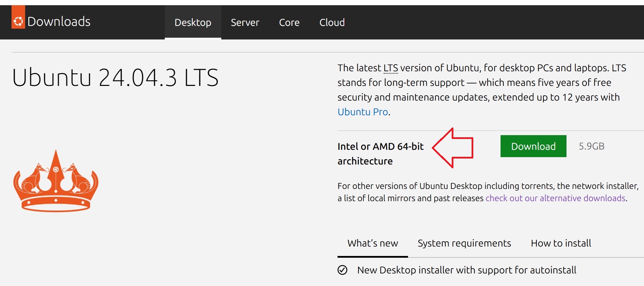644x286 pixels.
Task: Click the New Desktop installer autoinstall item
Action: 466,270
